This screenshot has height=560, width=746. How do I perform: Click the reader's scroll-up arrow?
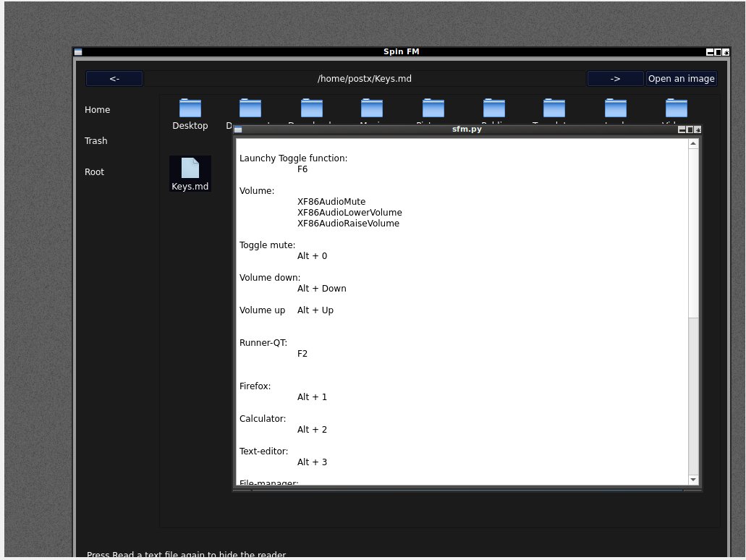[693, 144]
